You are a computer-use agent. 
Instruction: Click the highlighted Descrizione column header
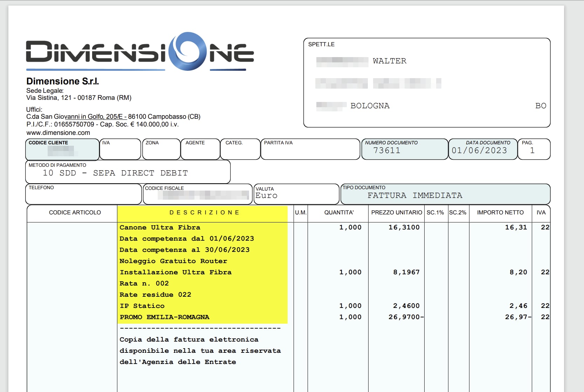pos(204,213)
